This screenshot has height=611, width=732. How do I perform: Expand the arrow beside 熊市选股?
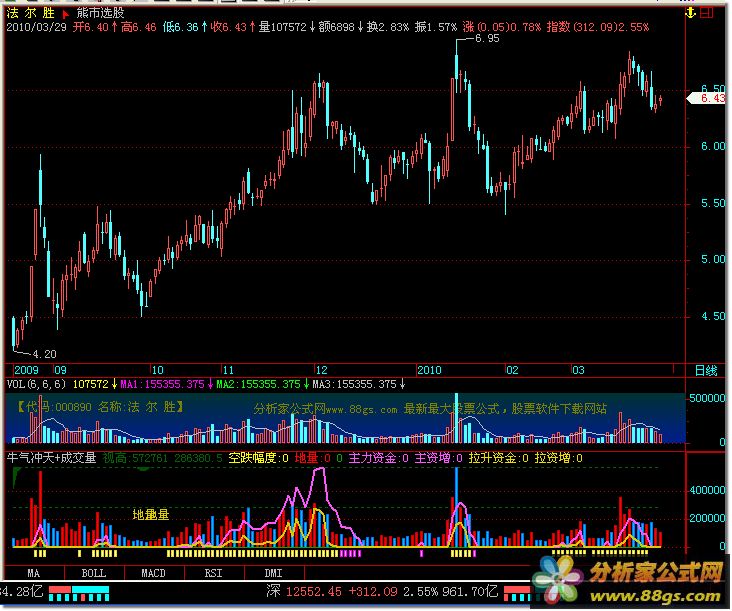pos(67,13)
